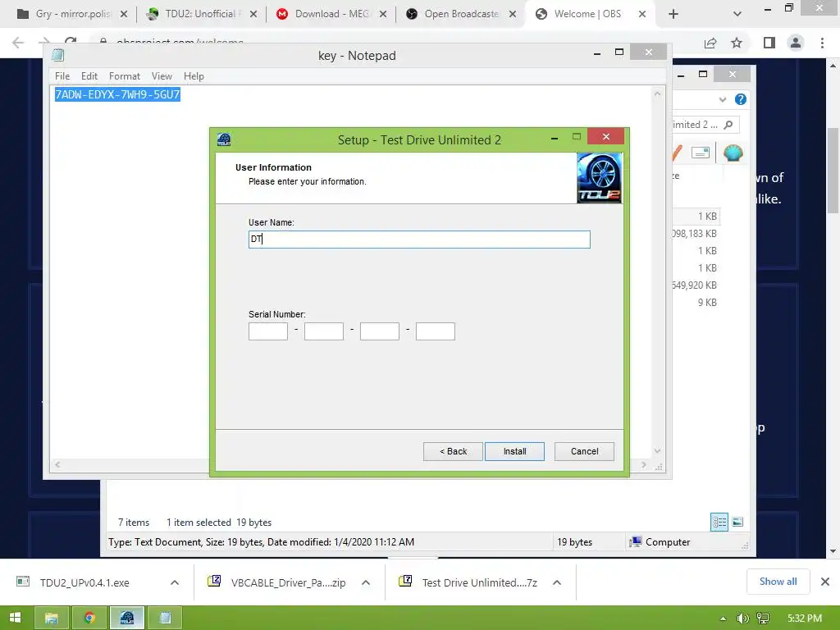Click the third Serial Number box
This screenshot has height=630, width=840.
click(379, 331)
